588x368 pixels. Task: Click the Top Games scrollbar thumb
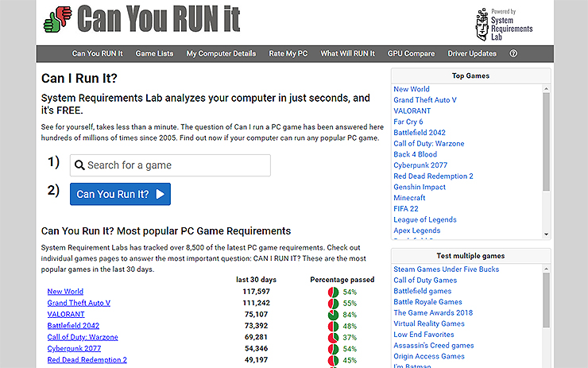(x=547, y=141)
